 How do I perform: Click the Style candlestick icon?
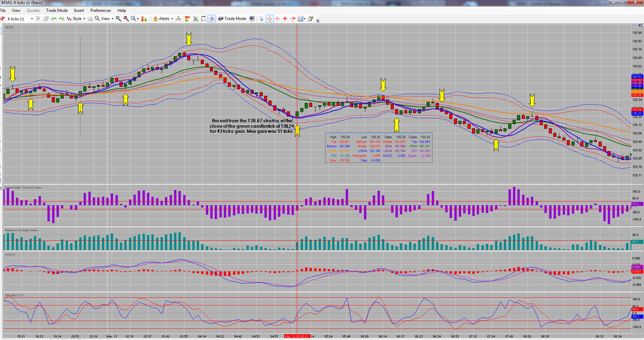(x=69, y=19)
